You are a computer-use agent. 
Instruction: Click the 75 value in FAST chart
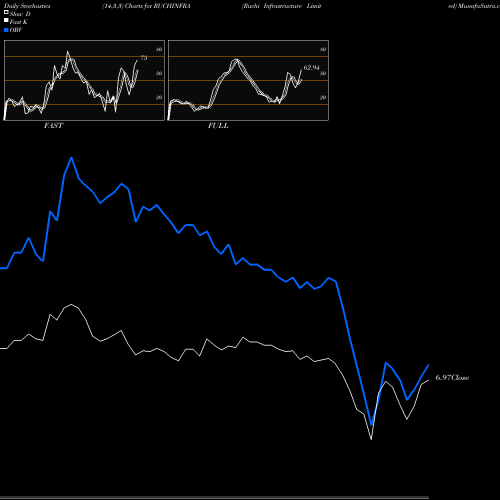(144, 58)
